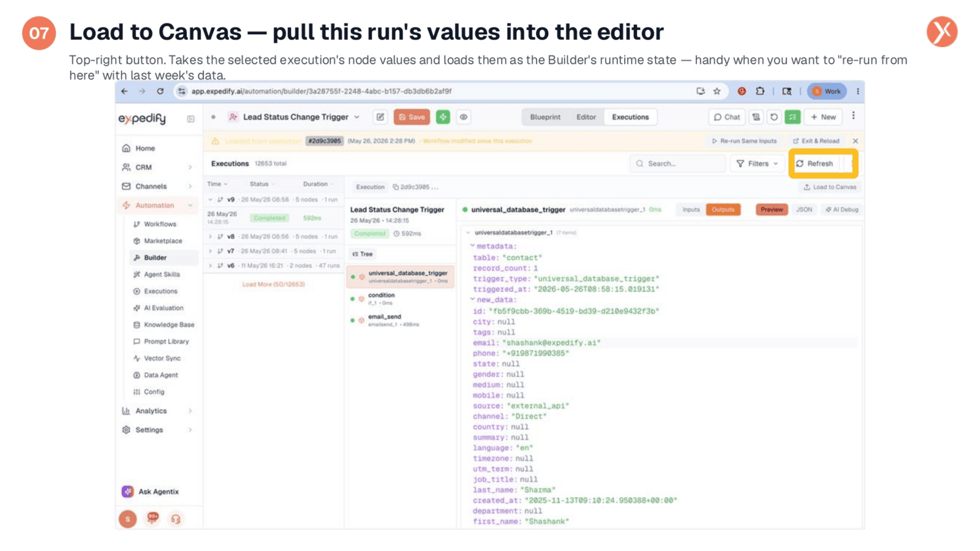
Task: Expand the Settings sidebar section
Action: [157, 430]
